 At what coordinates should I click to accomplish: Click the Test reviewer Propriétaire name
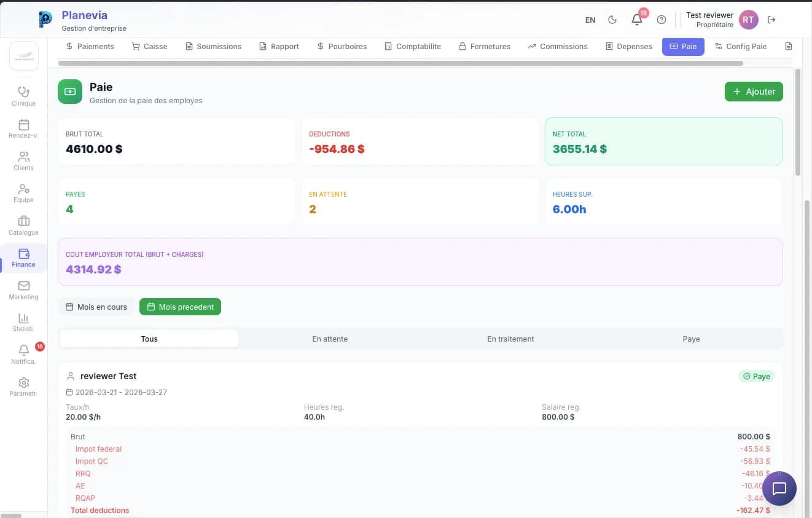[709, 20]
